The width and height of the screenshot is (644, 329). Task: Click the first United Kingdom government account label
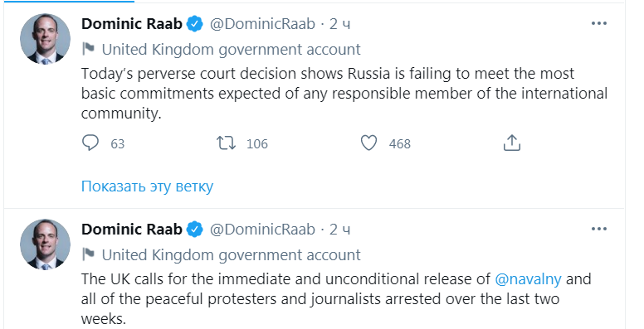pyautogui.click(x=232, y=49)
